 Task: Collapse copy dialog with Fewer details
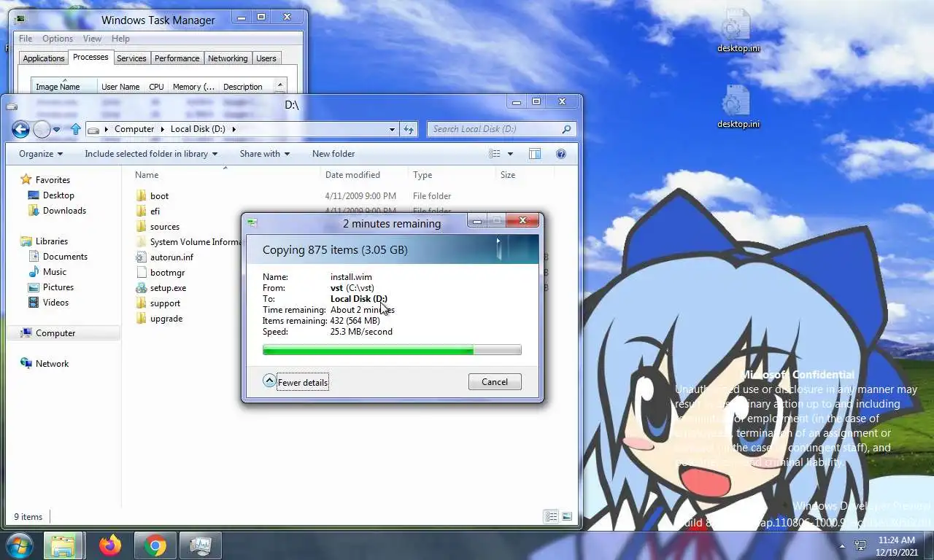pyautogui.click(x=296, y=382)
